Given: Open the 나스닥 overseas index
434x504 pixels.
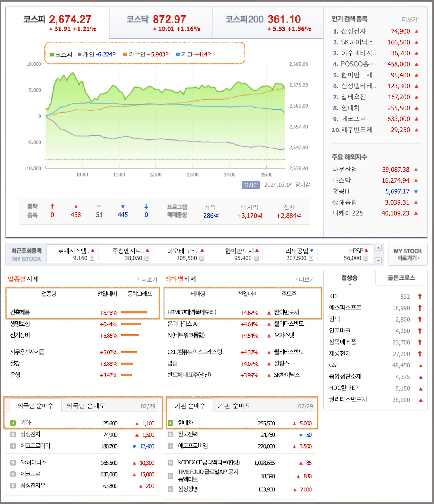Looking at the screenshot, I should point(341,180).
